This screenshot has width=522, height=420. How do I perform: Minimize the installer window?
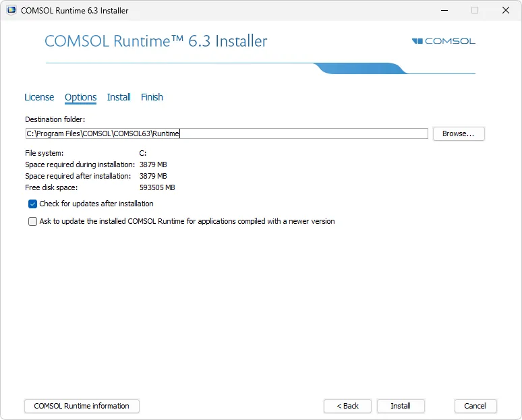click(444, 10)
